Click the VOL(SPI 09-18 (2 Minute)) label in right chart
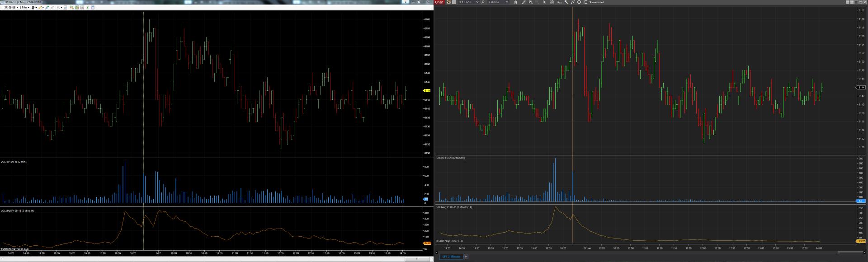This screenshot has height=262, width=868. point(450,158)
